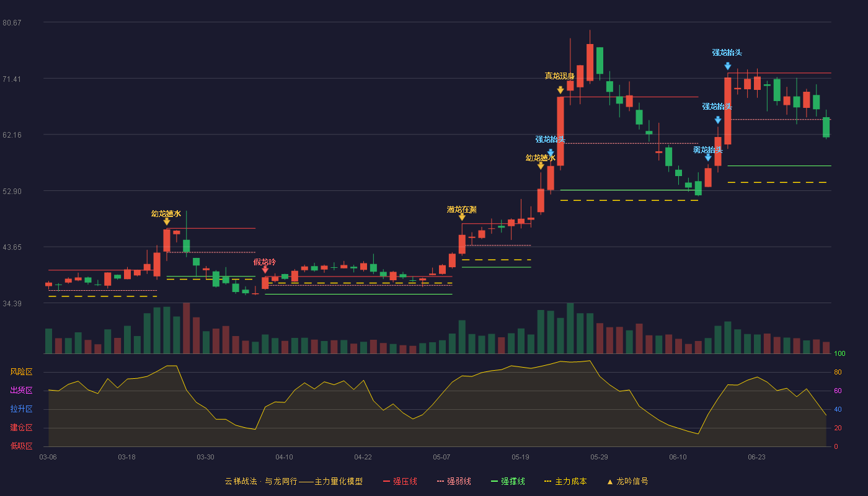The width and height of the screenshot is (868, 496).
Task: Click the 80.67 price axis label
Action: pos(12,23)
